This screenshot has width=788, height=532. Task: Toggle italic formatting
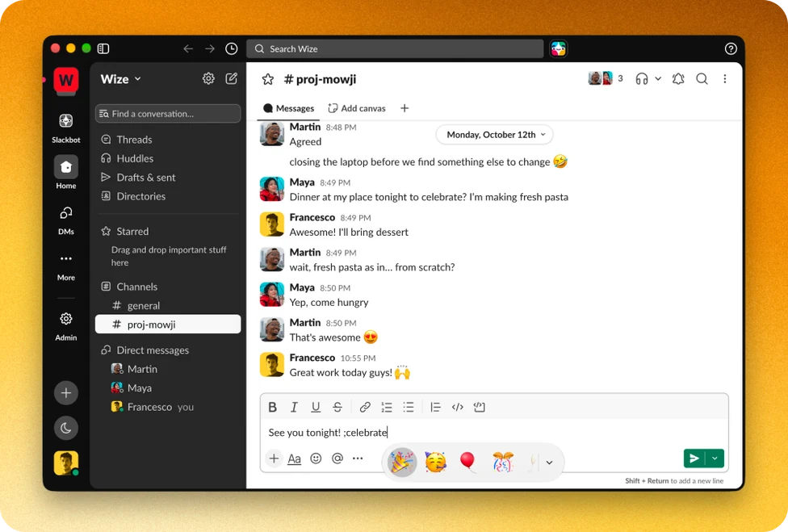click(294, 408)
